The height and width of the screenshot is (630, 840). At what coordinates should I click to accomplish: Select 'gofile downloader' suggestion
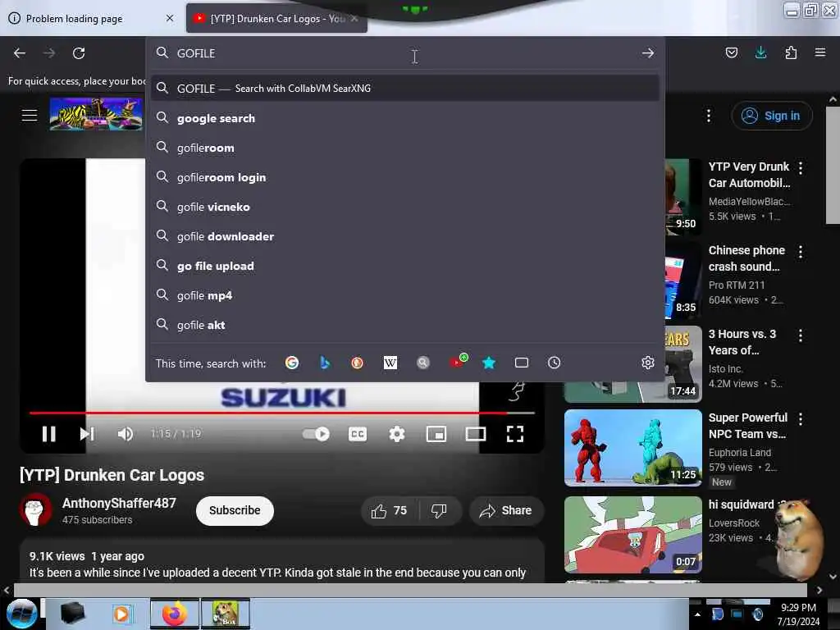(405, 235)
